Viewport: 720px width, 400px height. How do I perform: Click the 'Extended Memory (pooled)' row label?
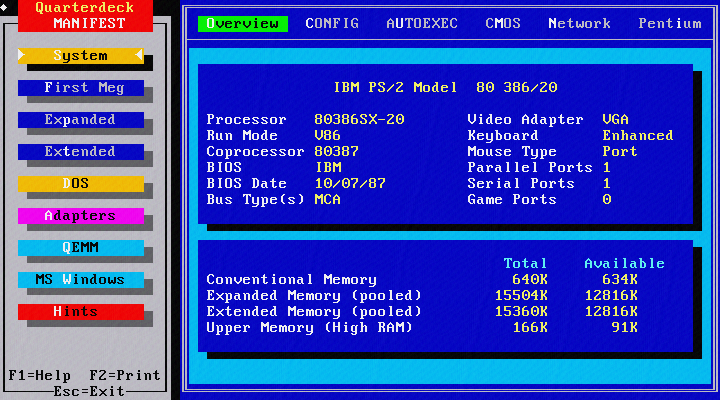pos(314,312)
